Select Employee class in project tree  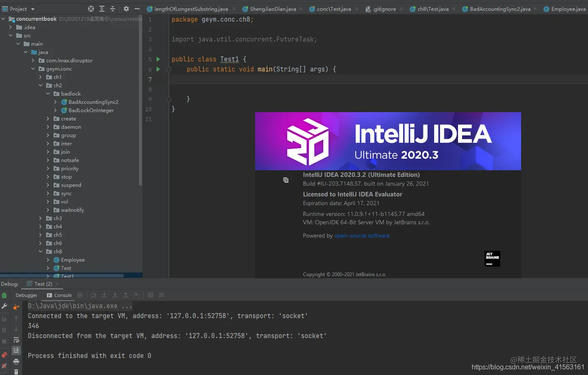point(73,260)
